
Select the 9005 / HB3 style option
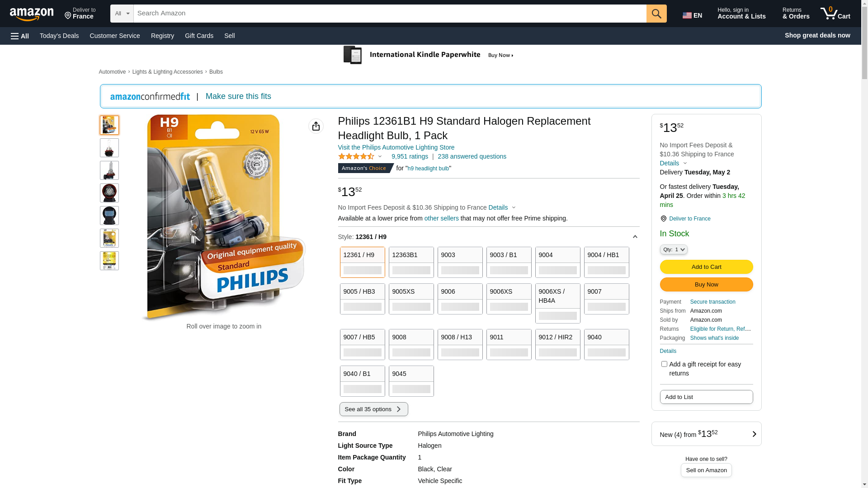[362, 299]
